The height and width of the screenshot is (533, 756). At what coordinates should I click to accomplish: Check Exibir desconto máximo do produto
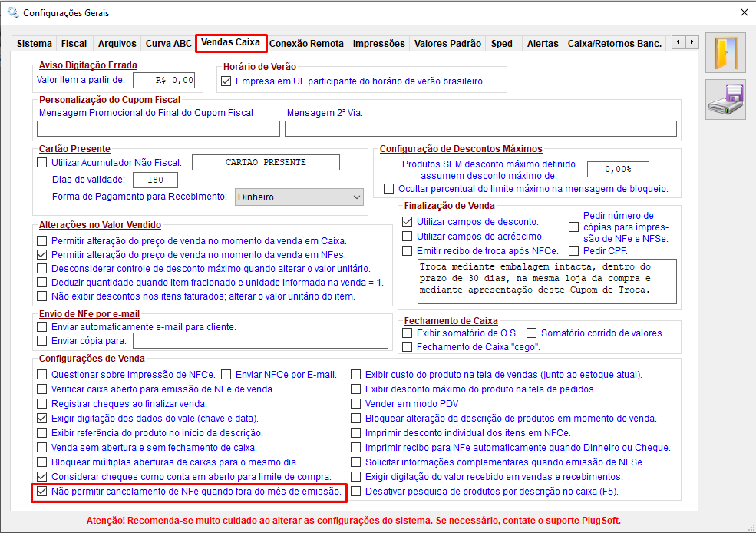point(356,389)
